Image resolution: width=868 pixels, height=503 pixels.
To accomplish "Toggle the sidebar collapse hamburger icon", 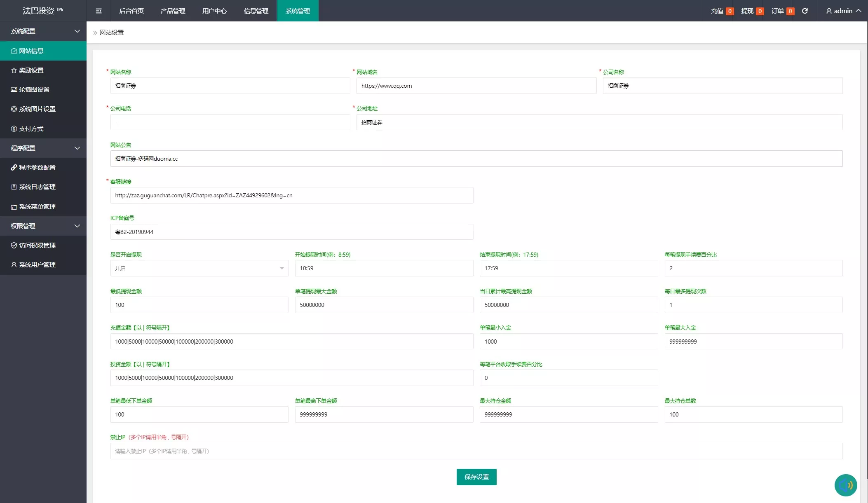I will (x=99, y=11).
